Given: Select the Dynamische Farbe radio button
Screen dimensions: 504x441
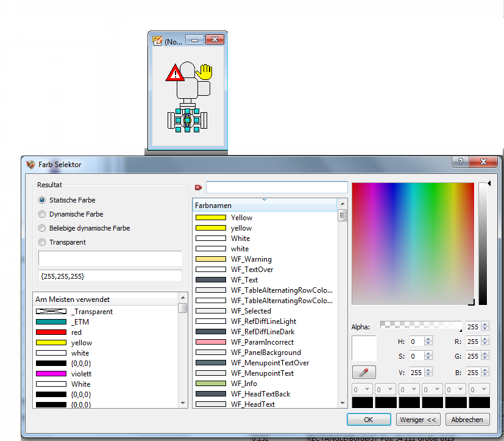Looking at the screenshot, I should (42, 214).
